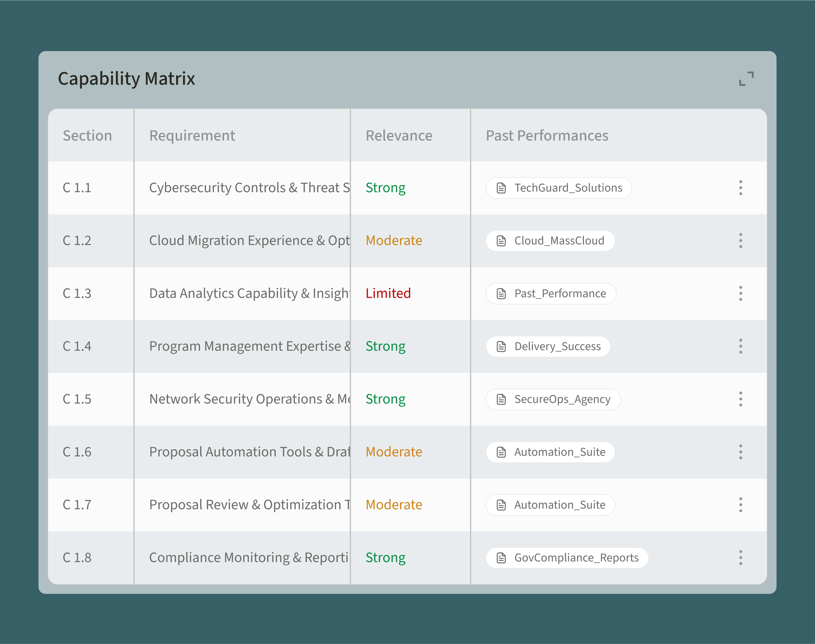
Task: Open the kebab menu for row C 1.4
Action: click(740, 346)
